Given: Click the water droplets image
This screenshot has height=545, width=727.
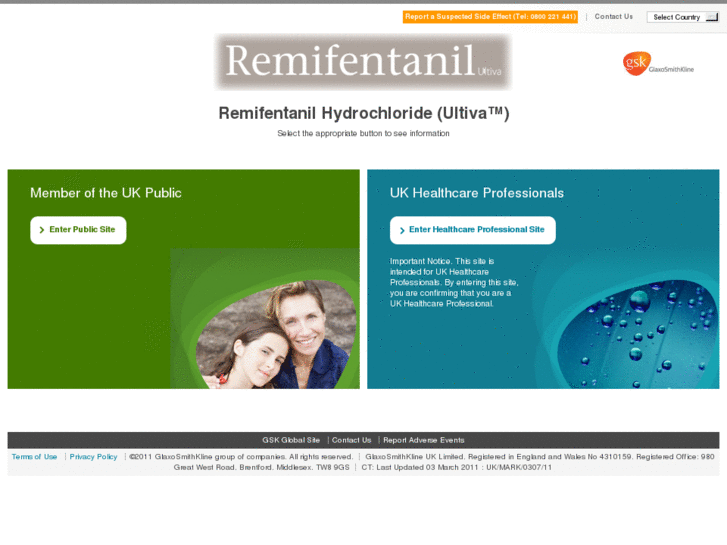Looking at the screenshot, I should click(x=638, y=334).
